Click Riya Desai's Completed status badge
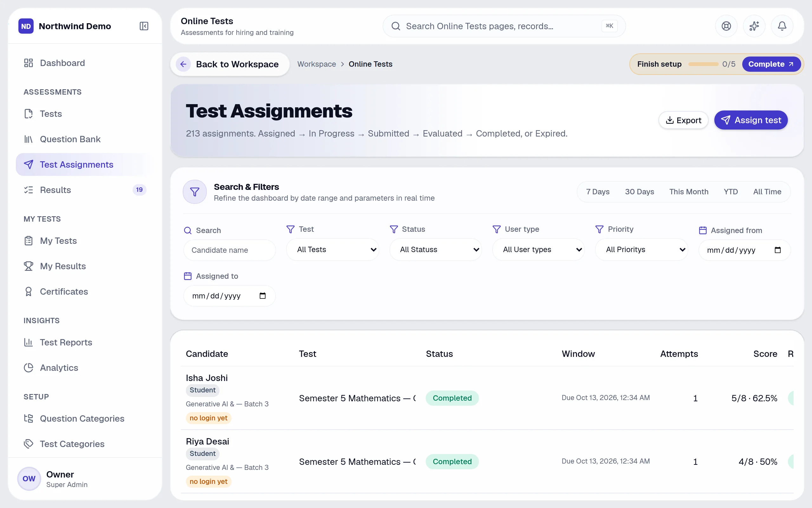The image size is (812, 508). pos(452,461)
